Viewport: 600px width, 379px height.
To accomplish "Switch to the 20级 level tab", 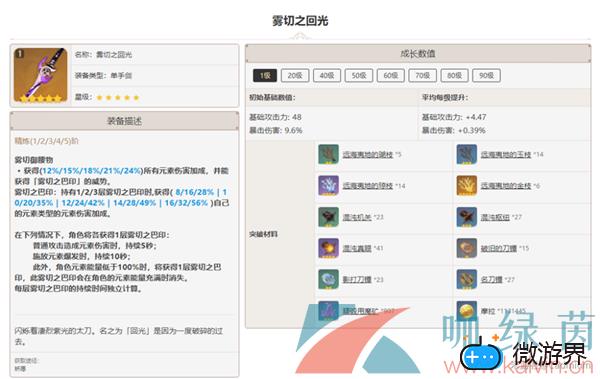I will [295, 75].
